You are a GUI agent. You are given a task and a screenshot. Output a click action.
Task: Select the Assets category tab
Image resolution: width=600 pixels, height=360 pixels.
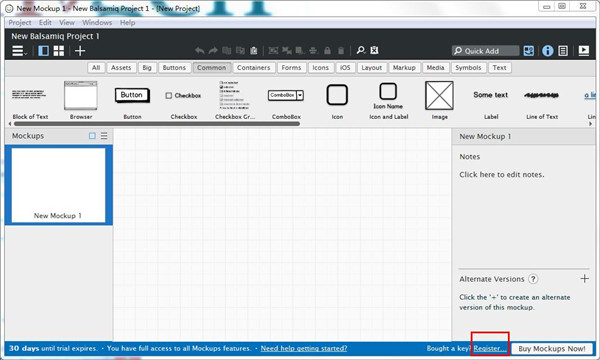121,68
